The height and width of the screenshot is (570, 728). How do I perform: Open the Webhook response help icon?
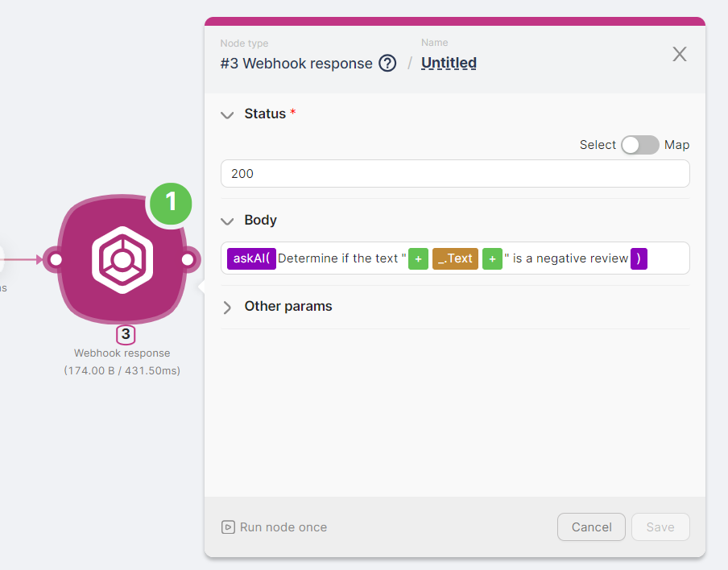pos(387,63)
